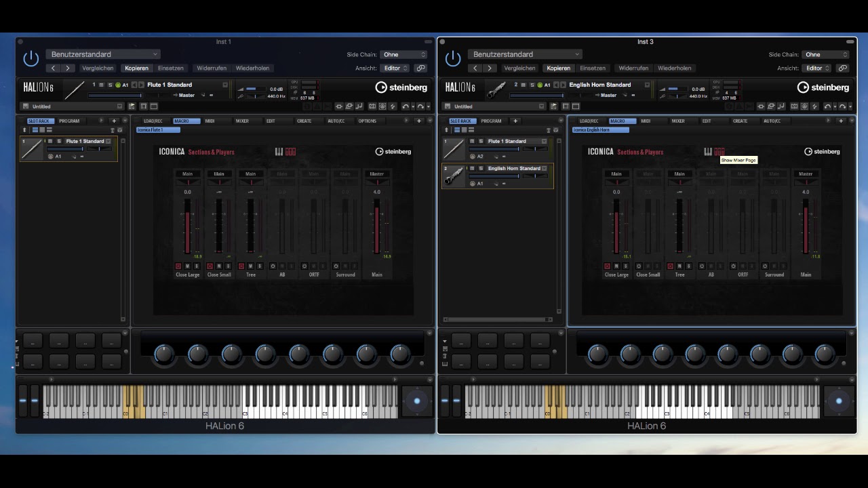This screenshot has height=488, width=868.
Task: Enable the AB microphone in Inst 1
Action: [273, 266]
